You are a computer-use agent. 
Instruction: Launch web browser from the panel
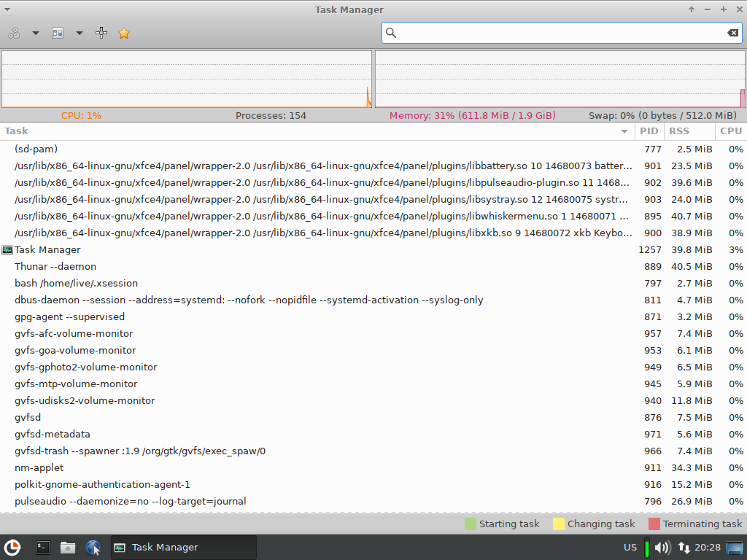click(x=93, y=547)
